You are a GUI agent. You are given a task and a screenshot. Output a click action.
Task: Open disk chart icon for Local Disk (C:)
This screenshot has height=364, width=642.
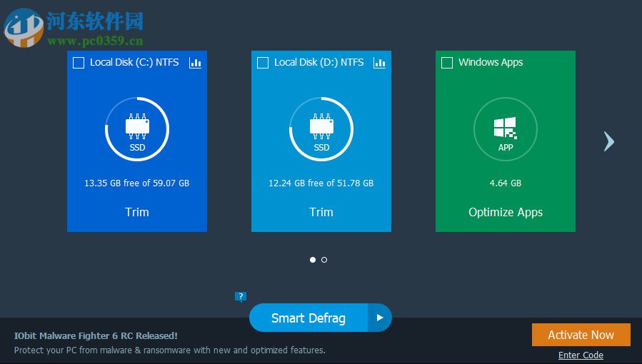[x=195, y=63]
